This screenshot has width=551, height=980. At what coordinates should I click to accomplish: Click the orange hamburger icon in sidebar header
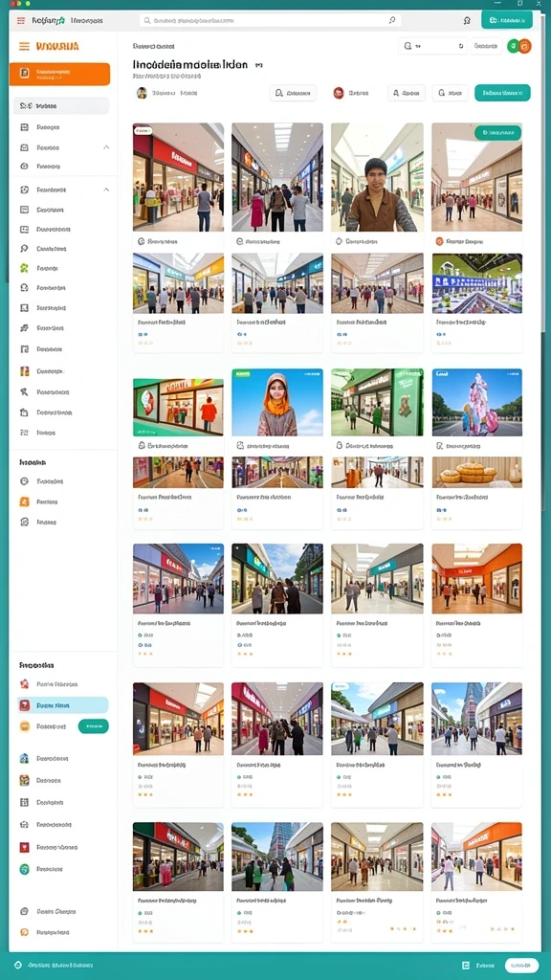click(x=24, y=46)
